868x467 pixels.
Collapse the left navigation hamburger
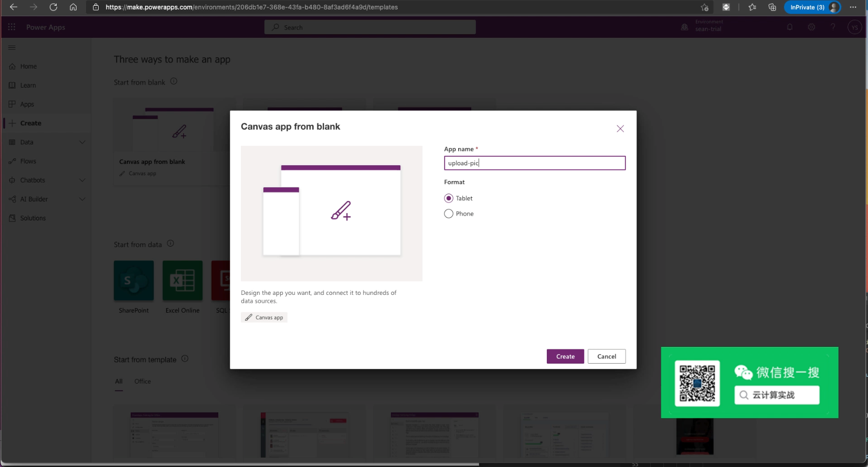pyautogui.click(x=12, y=47)
